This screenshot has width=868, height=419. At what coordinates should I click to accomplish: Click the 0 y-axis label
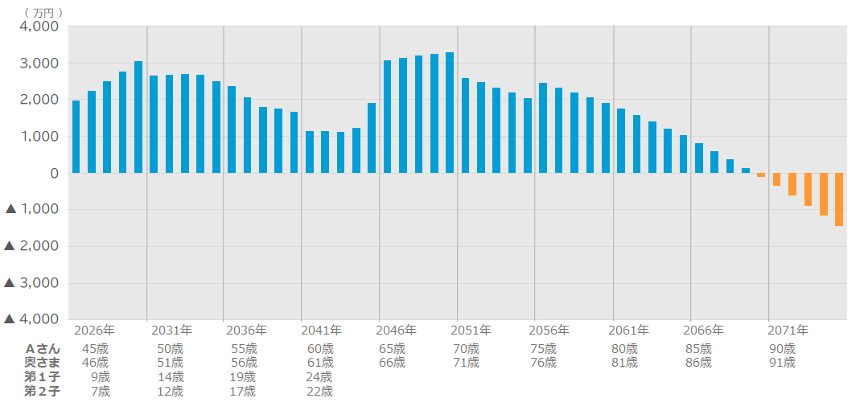[x=54, y=173]
